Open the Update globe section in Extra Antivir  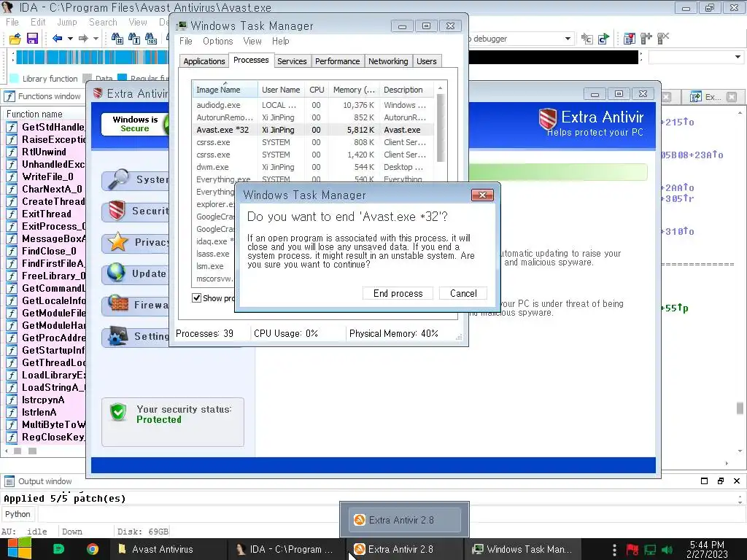pos(135,274)
